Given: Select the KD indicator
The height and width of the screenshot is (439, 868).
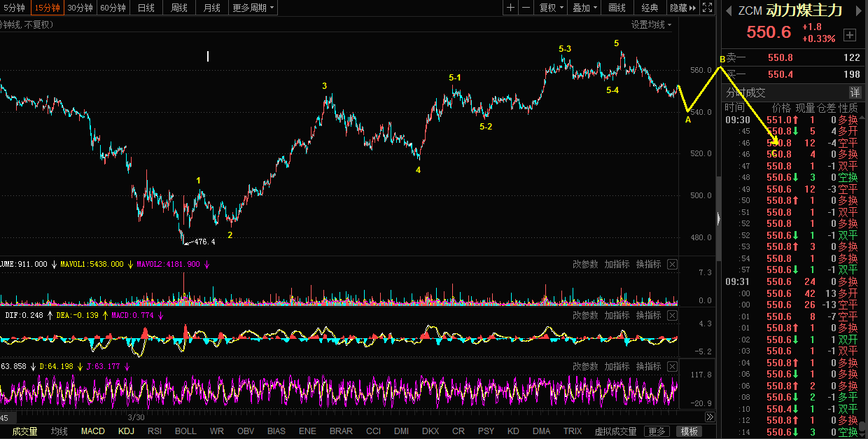Looking at the screenshot, I should [x=514, y=431].
